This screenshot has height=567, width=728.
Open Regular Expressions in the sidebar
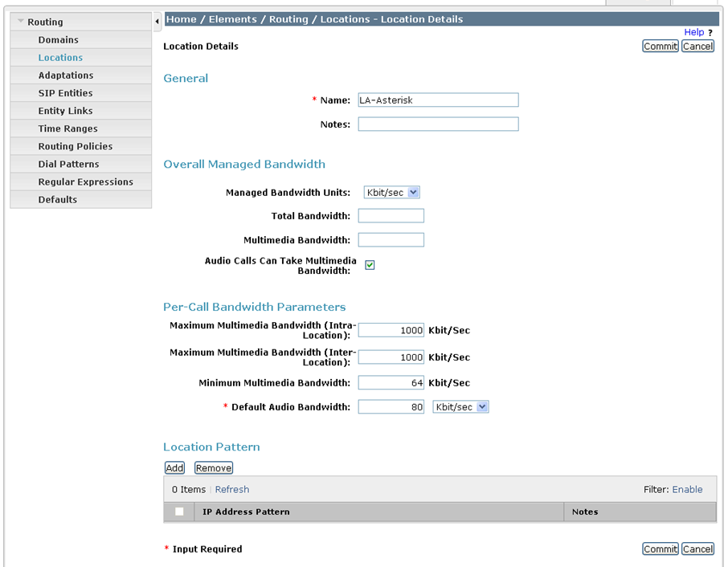[x=85, y=182]
